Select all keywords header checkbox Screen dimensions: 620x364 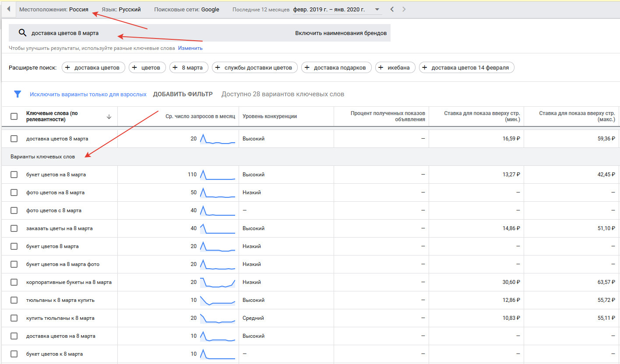14,116
